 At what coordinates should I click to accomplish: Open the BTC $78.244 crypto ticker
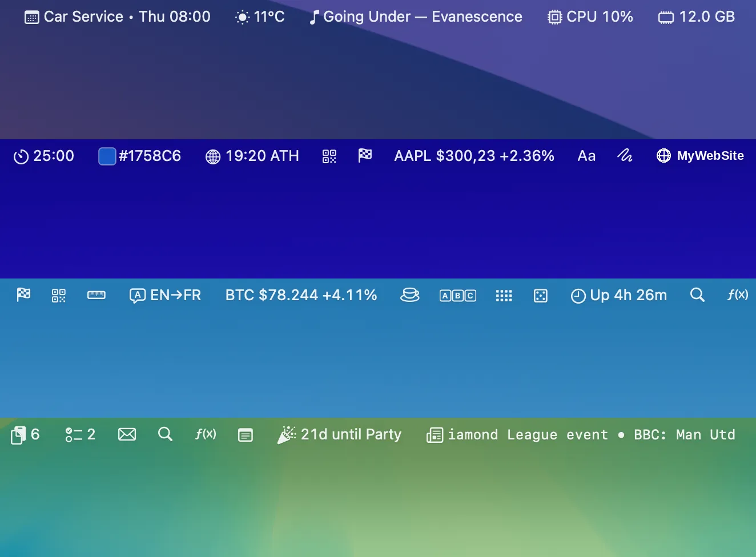coord(301,295)
